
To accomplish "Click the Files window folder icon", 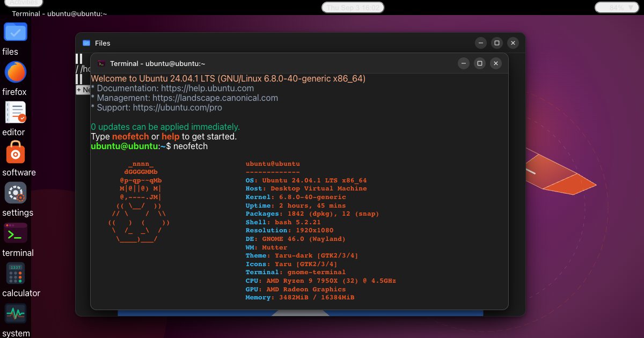I will coord(86,43).
